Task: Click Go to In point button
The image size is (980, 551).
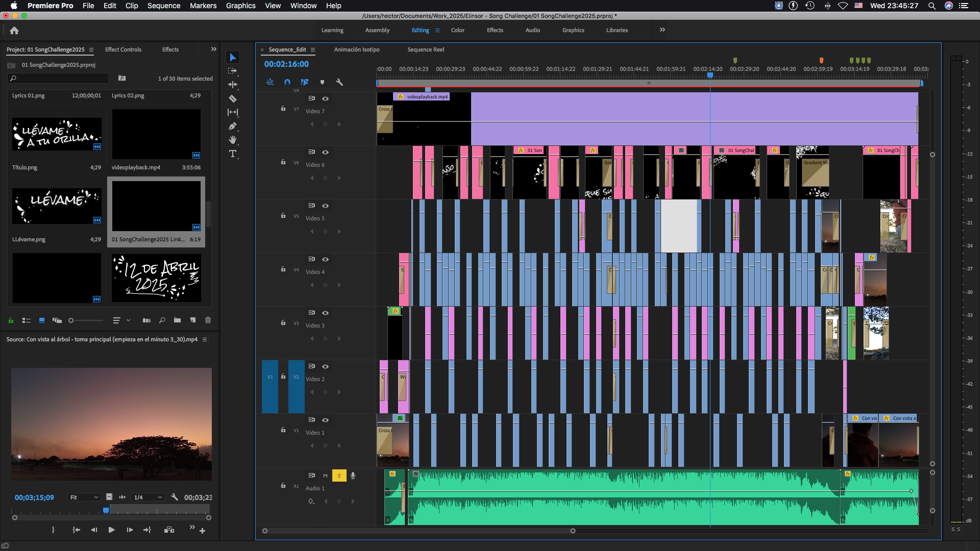Action: click(77, 530)
